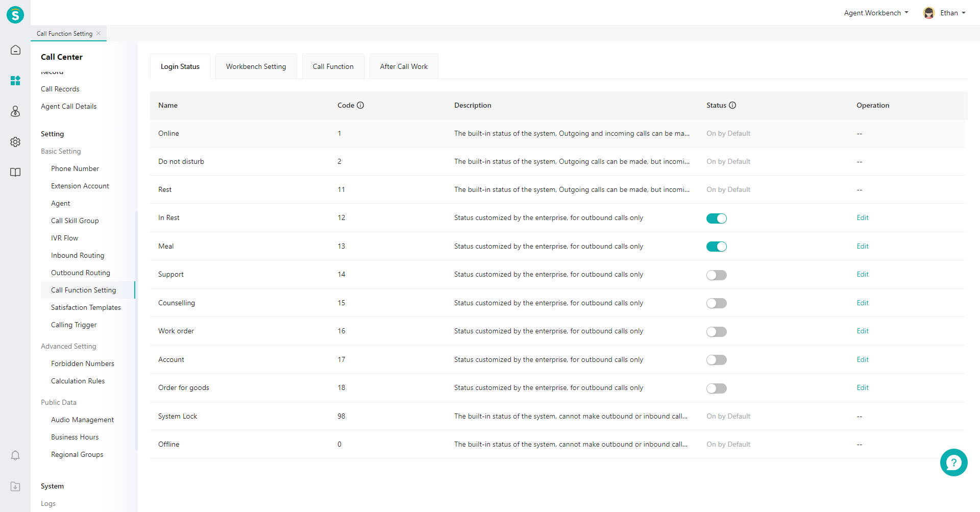The image size is (980, 512).
Task: Open the notifications bell icon
Action: pyautogui.click(x=15, y=455)
